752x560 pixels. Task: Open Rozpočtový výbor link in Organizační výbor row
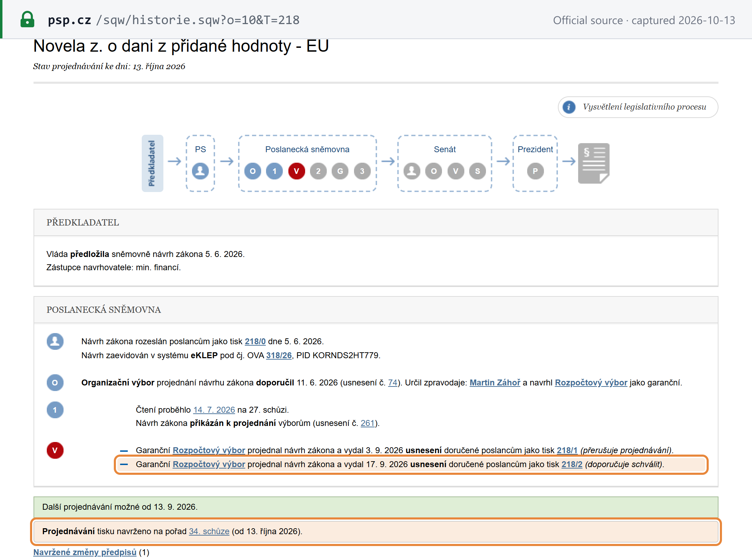click(591, 383)
